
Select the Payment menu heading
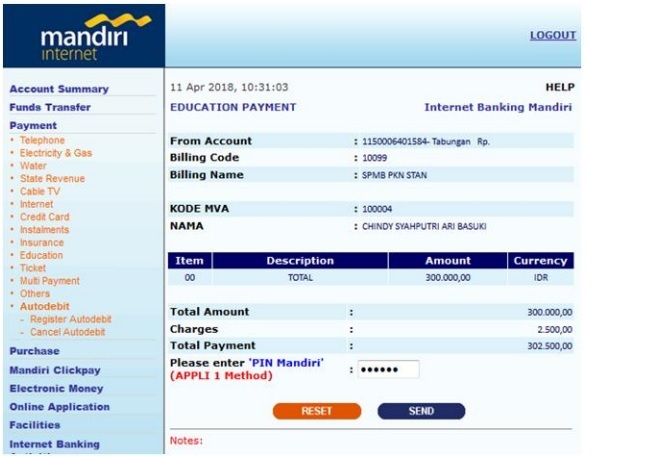click(x=33, y=126)
